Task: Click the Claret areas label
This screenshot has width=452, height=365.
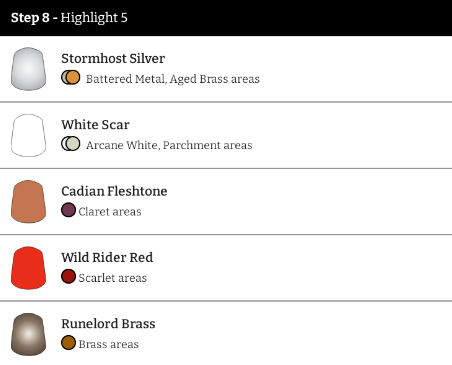Action: click(110, 212)
